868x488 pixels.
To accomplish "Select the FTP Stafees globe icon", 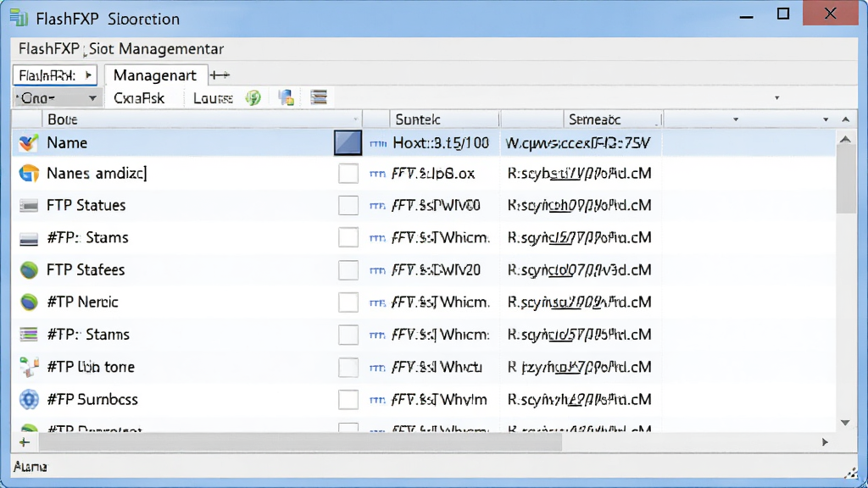I will coord(29,270).
